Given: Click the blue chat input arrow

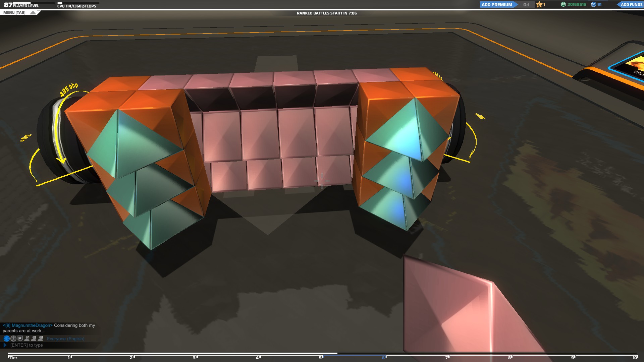Looking at the screenshot, I should pos(5,345).
